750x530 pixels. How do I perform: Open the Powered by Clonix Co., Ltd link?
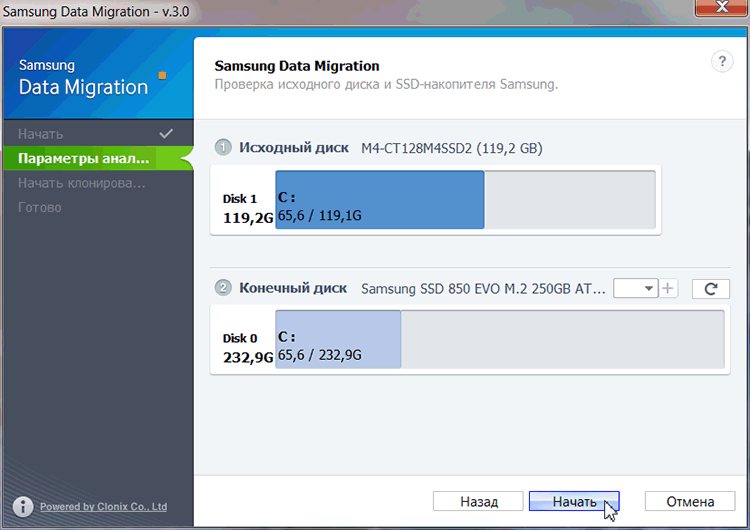point(103,507)
